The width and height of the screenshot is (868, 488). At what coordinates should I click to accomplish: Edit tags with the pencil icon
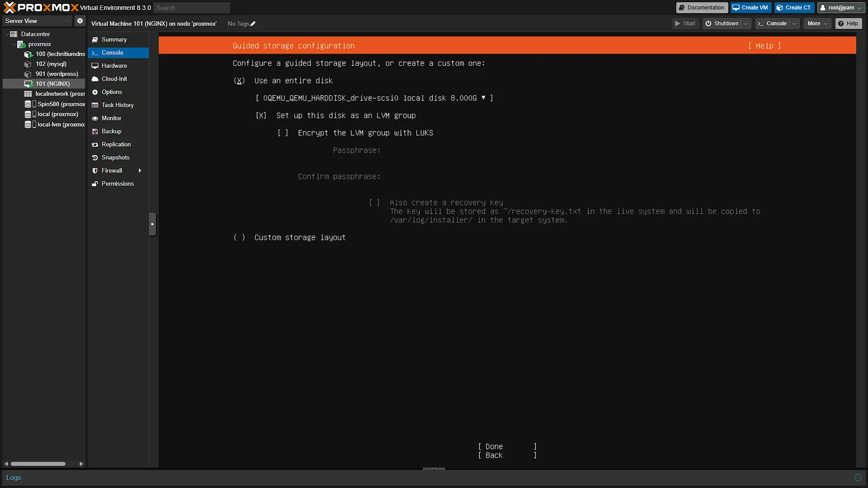253,24
